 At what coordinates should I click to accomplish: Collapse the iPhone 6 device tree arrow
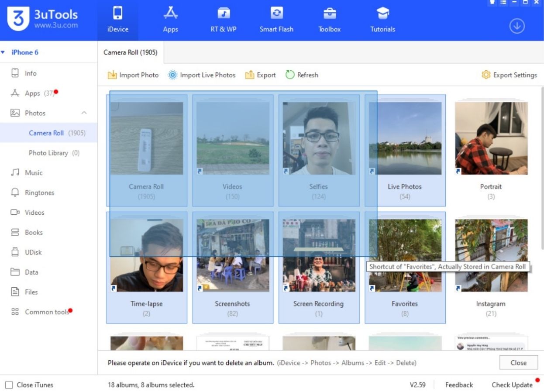(x=3, y=52)
